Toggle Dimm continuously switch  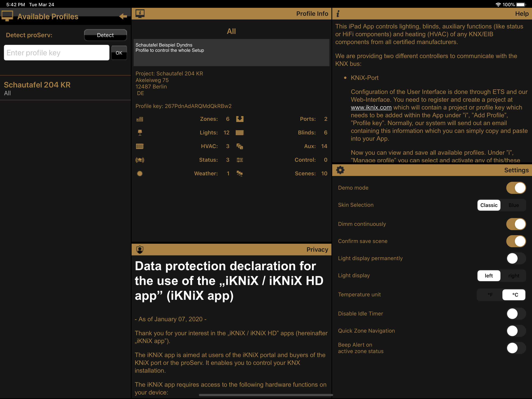pyautogui.click(x=516, y=224)
